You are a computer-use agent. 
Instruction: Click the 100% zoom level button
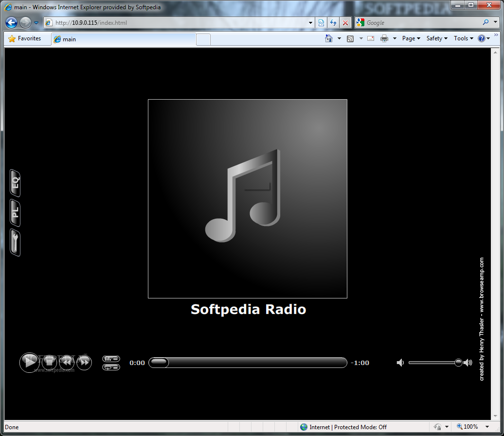click(x=468, y=427)
